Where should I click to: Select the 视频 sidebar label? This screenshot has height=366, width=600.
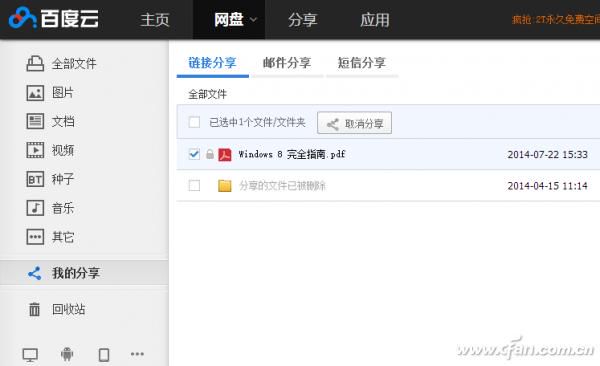tap(63, 150)
